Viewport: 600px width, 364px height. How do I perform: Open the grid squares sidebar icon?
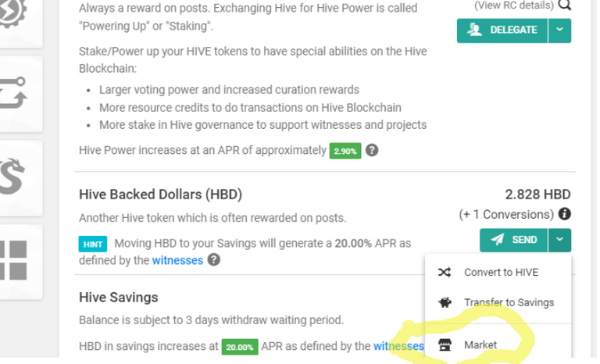13,260
